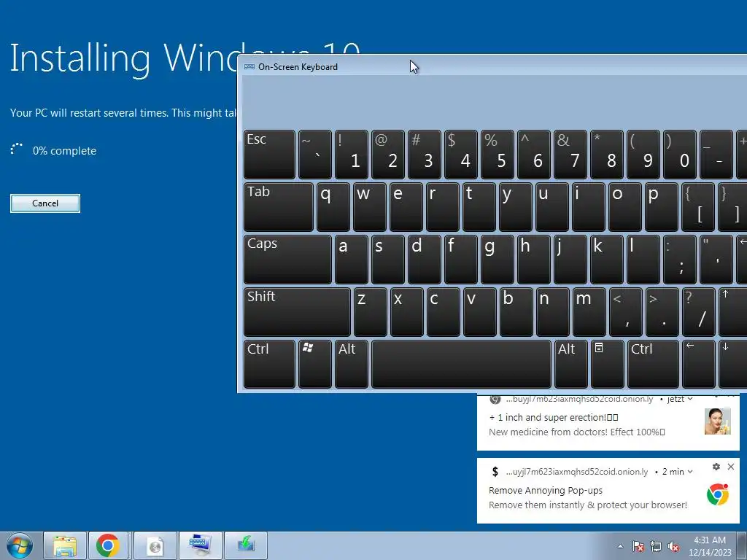Click the g key
This screenshot has width=747, height=560.
498,260
